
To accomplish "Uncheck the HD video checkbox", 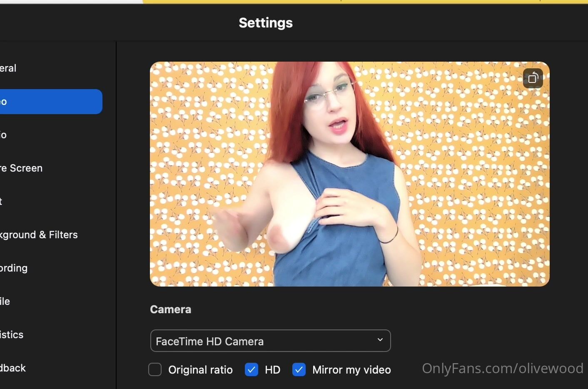I will pos(252,369).
